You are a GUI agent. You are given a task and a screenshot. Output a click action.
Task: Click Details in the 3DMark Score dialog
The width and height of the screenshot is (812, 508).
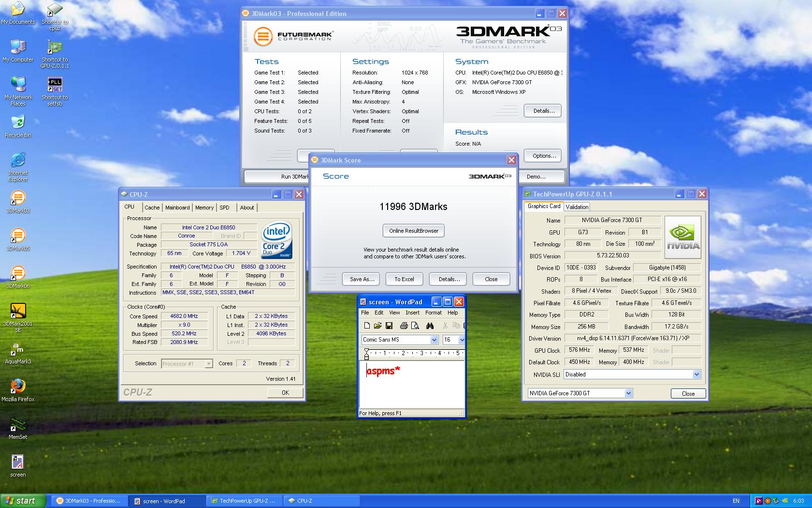click(x=449, y=279)
